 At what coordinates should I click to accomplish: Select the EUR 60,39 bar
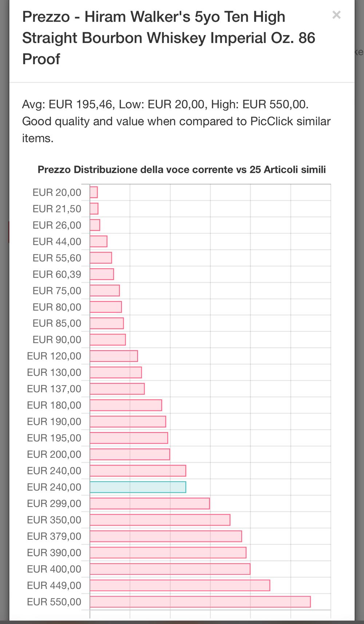point(102,274)
